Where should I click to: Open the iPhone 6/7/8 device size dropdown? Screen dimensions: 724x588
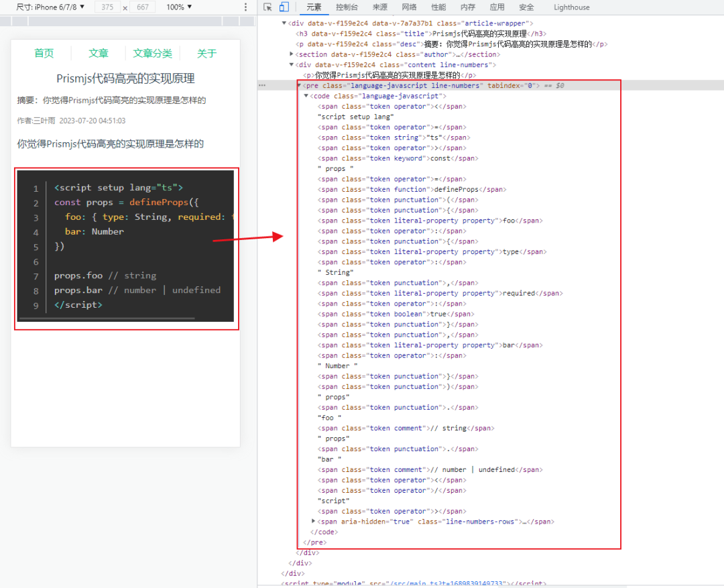coord(51,7)
